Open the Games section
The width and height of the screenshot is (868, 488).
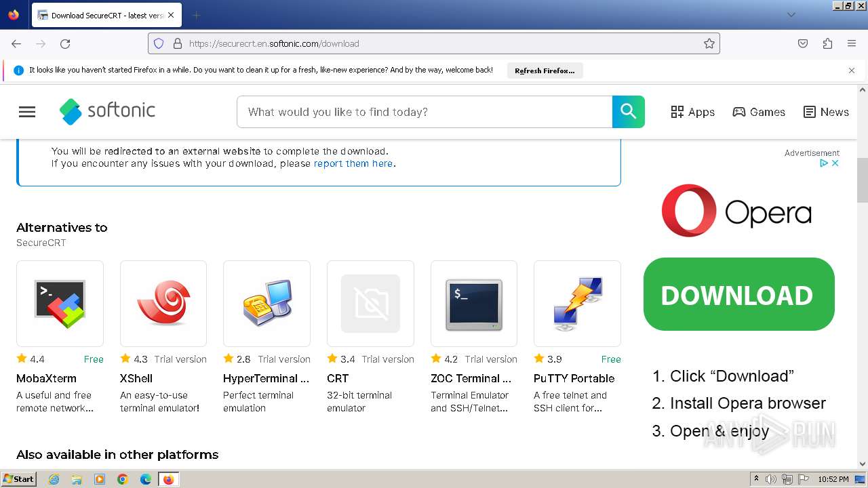tap(759, 112)
